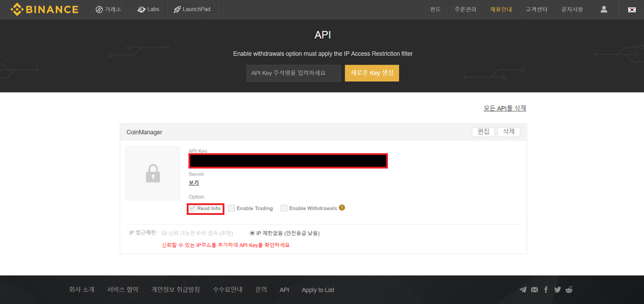This screenshot has width=644, height=304.
Task: Open the Korean flag language selector
Action: coord(632,10)
